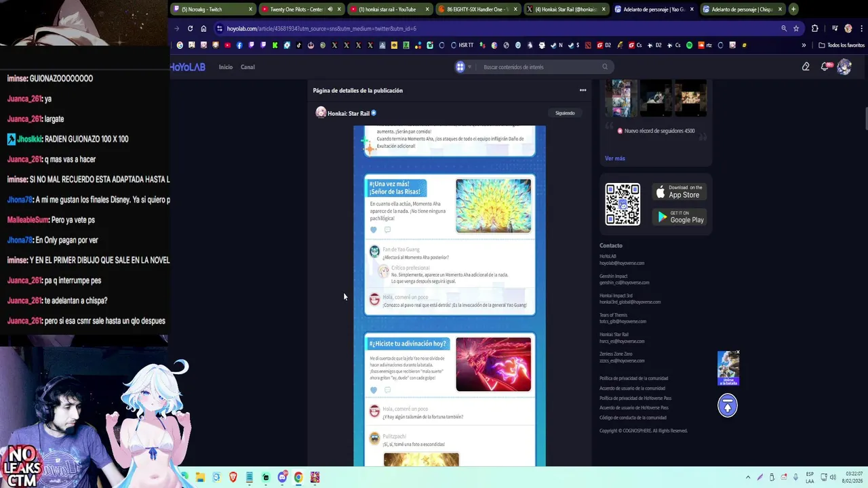Click the Ver más link
The image size is (868, 488).
pyautogui.click(x=615, y=159)
